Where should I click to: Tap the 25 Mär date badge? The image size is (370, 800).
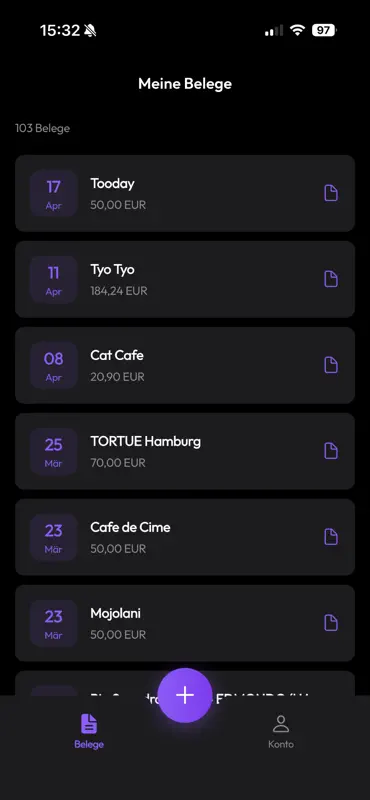54,451
